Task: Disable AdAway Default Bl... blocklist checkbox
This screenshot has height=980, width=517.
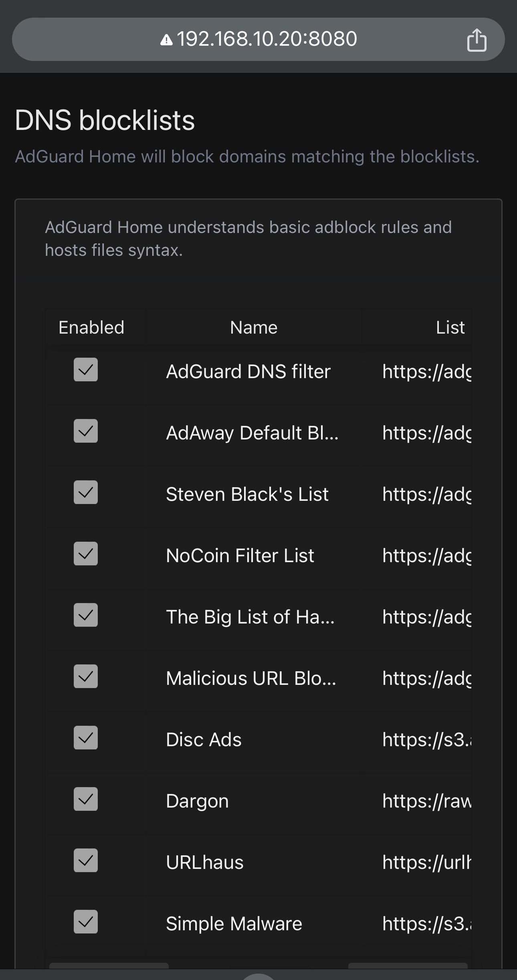Action: tap(86, 431)
